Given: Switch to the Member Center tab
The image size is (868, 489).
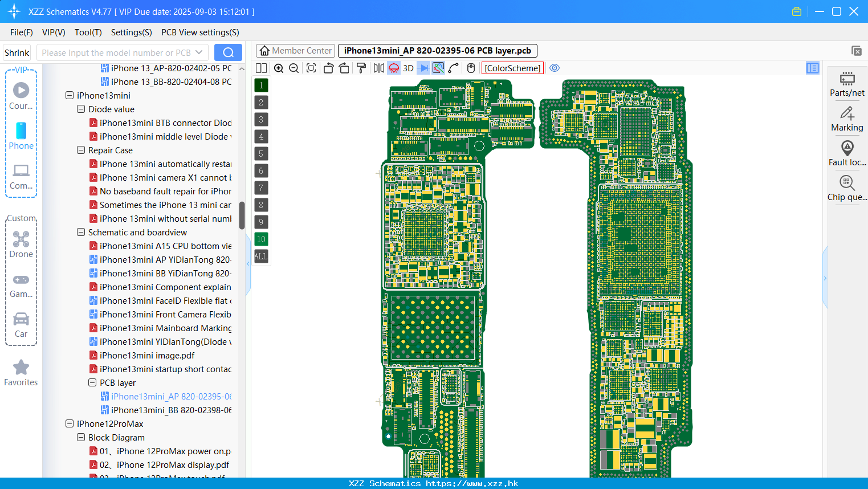Looking at the screenshot, I should coord(296,51).
